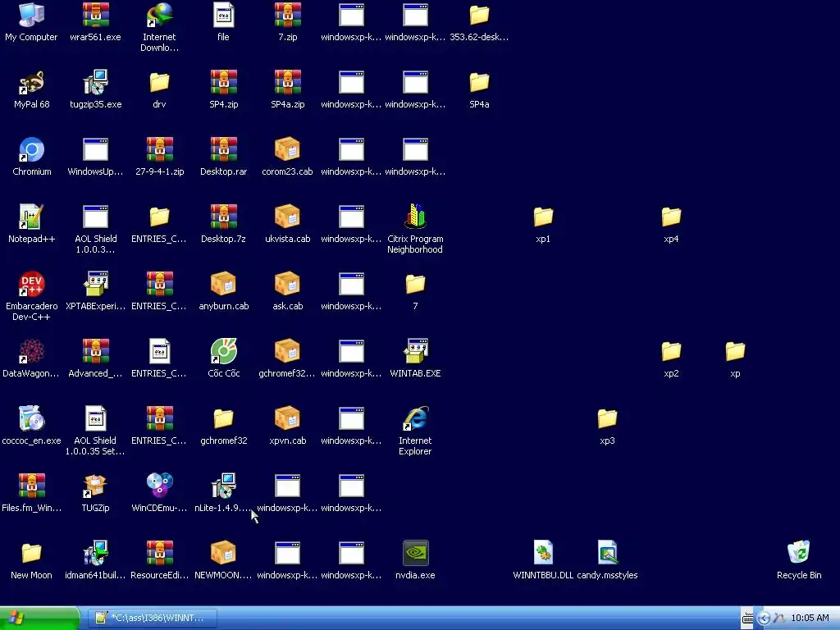Open the Start menu button
The width and height of the screenshot is (840, 630).
[39, 618]
